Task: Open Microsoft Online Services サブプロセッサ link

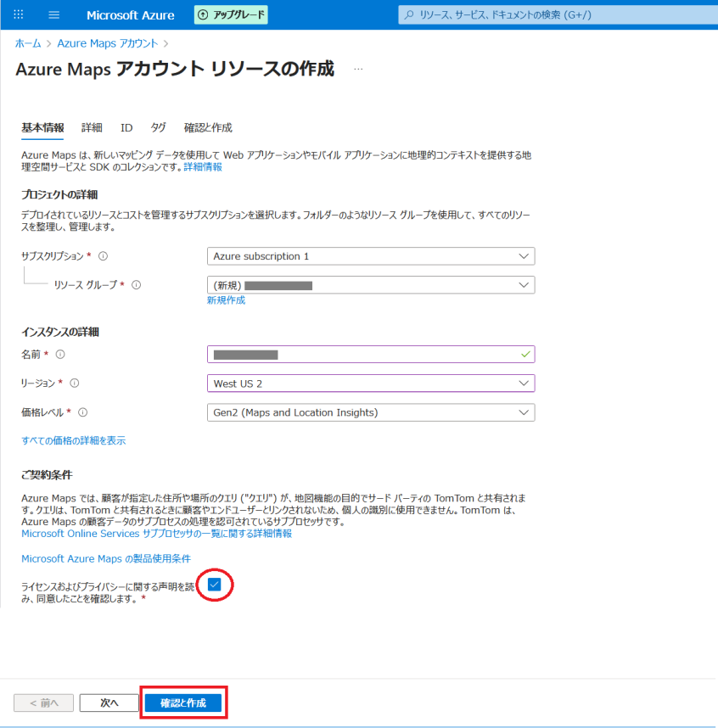Action: click(156, 534)
